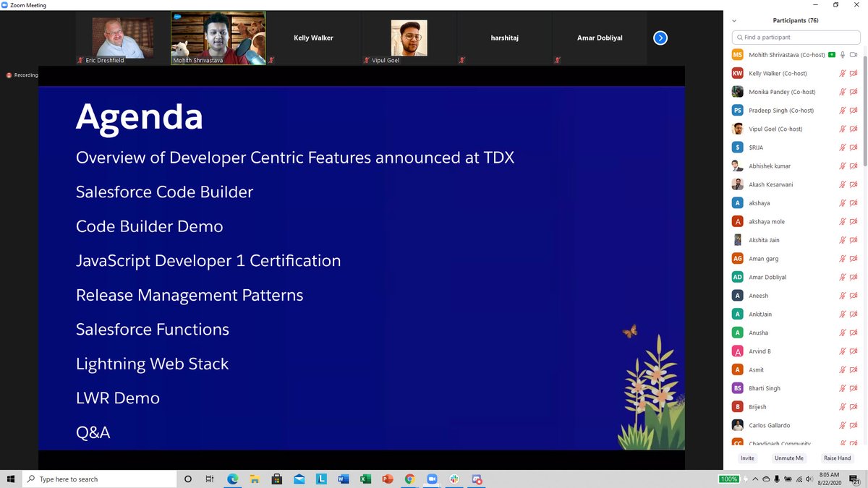Select Pradeep Singh (Co-host) in the list
The image size is (868, 488).
click(x=794, y=111)
